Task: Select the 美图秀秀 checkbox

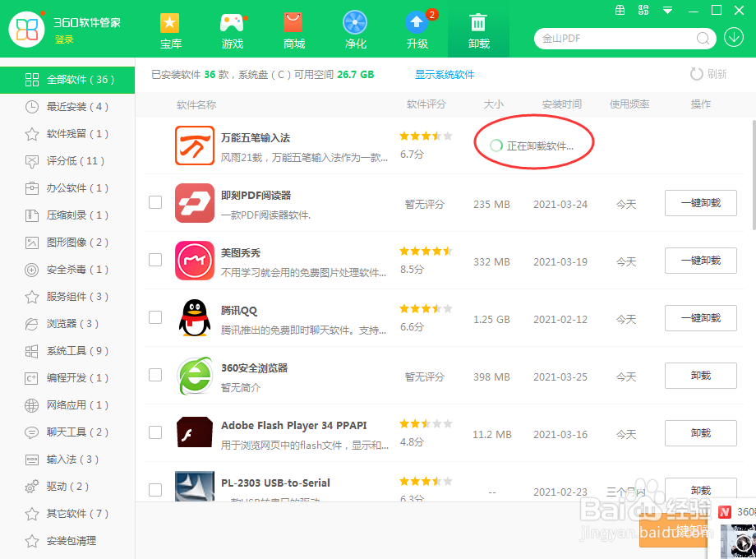Action: (155, 261)
